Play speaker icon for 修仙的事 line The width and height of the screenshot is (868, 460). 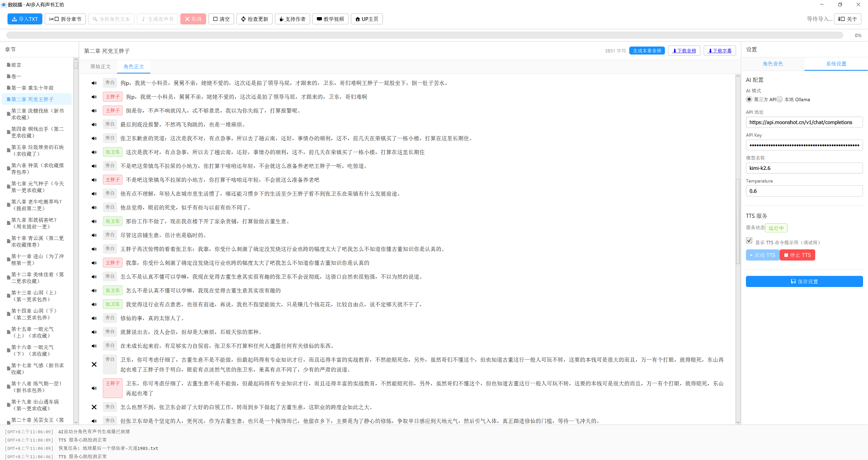pos(94,319)
